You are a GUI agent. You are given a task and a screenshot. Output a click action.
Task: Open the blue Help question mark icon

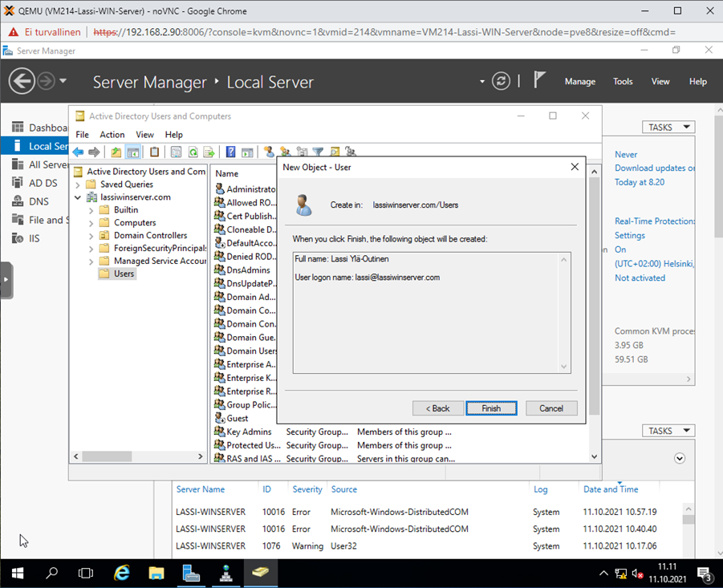click(230, 152)
